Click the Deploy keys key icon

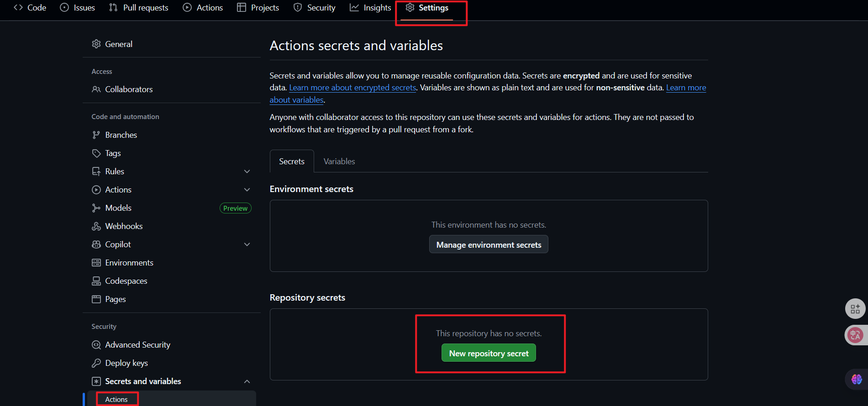pyautogui.click(x=96, y=363)
